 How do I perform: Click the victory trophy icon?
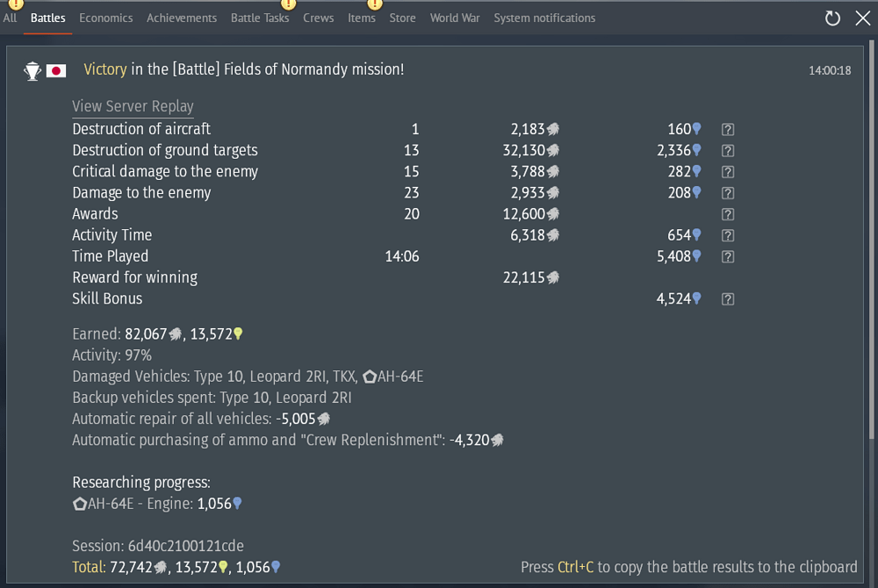pyautogui.click(x=32, y=71)
